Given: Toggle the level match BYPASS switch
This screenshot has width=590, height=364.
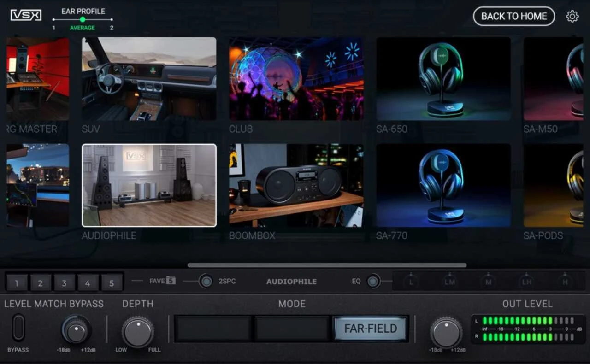Looking at the screenshot, I should click(x=18, y=328).
